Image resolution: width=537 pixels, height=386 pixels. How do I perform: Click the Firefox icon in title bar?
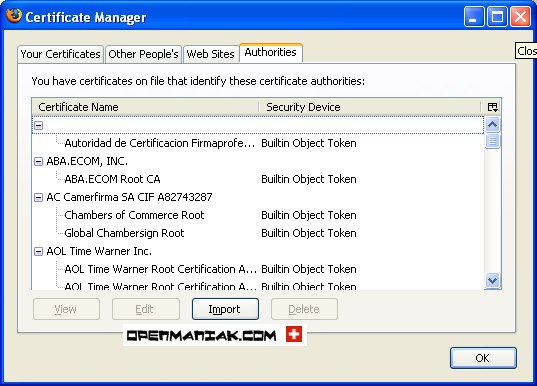pyautogui.click(x=14, y=16)
